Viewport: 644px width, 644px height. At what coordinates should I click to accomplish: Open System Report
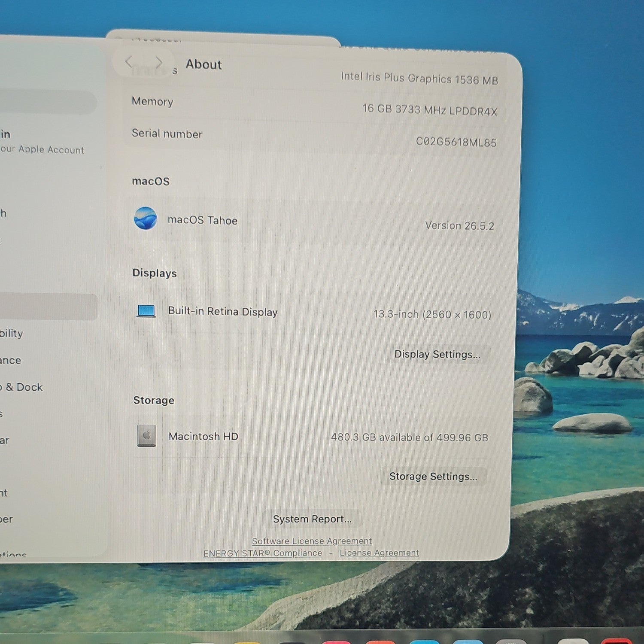[312, 519]
